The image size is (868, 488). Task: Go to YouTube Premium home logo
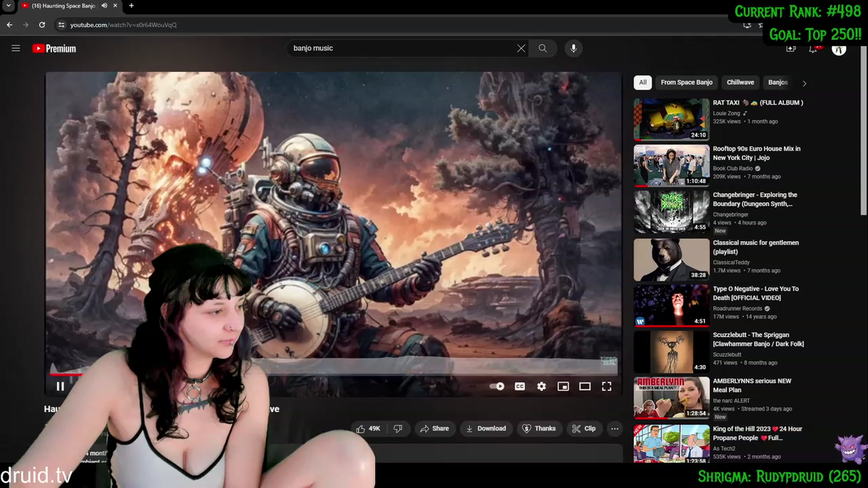point(54,48)
